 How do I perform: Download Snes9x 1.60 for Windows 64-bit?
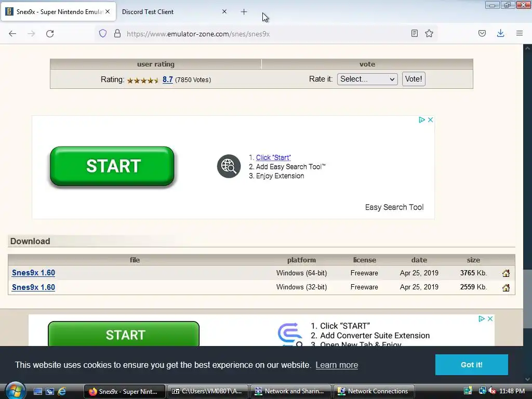(33, 273)
